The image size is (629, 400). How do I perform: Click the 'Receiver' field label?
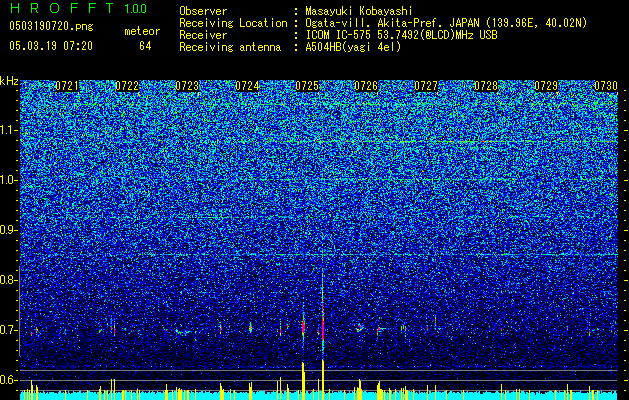[x=203, y=35]
